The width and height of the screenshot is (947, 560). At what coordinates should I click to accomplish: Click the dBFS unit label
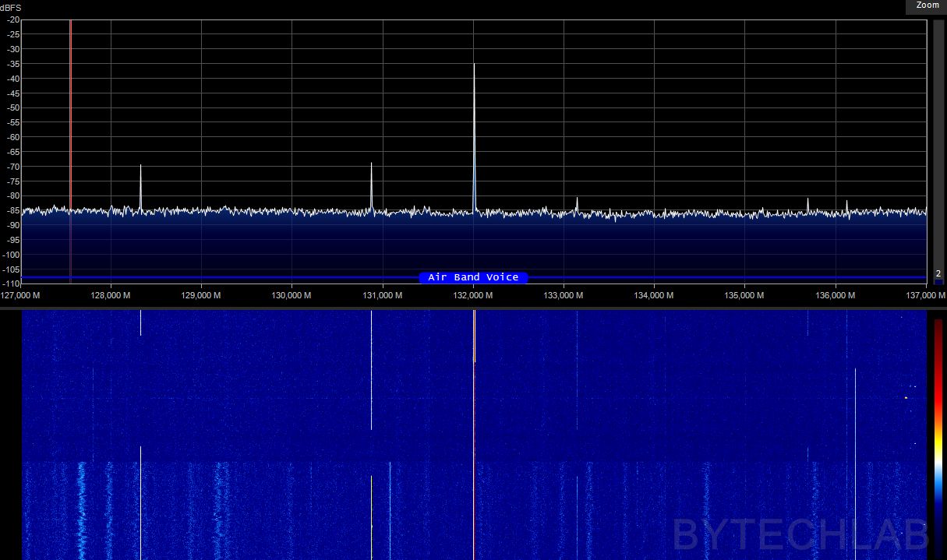coord(11,6)
